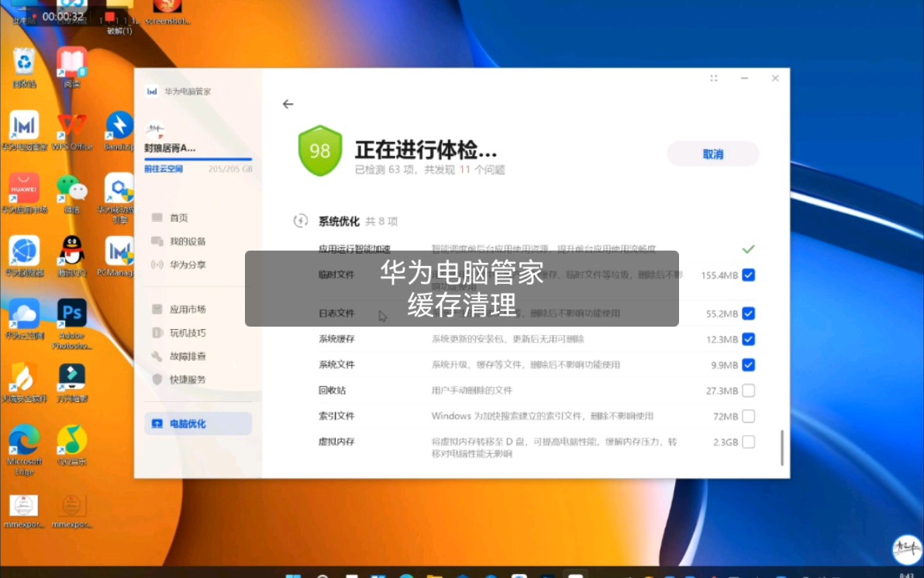Screen dimensions: 924x578
Task: Open 阅读 desktop icon
Action: point(72,68)
